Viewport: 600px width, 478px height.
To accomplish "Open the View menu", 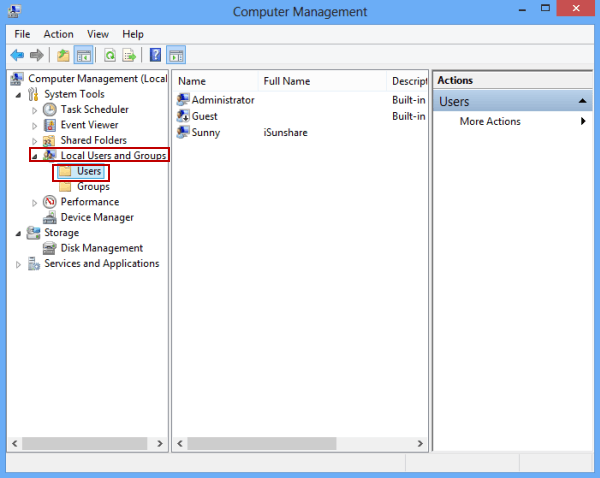I will point(98,34).
